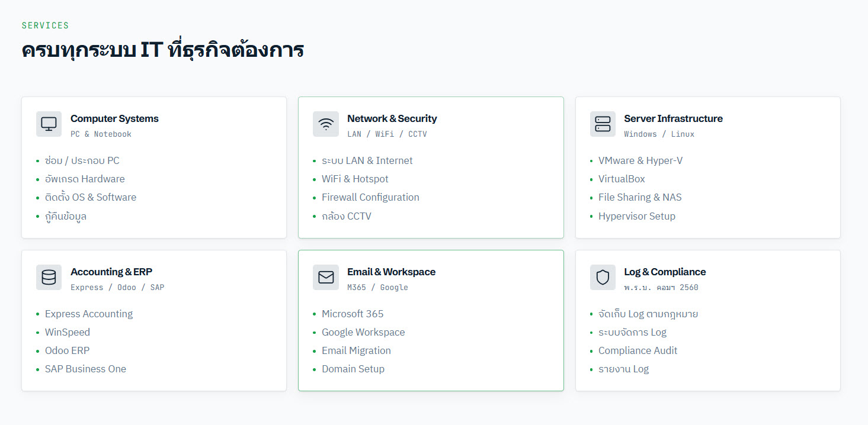Viewport: 868px width, 425px height.
Task: Click the envelope icon for Email & Workspace
Action: coord(326,278)
